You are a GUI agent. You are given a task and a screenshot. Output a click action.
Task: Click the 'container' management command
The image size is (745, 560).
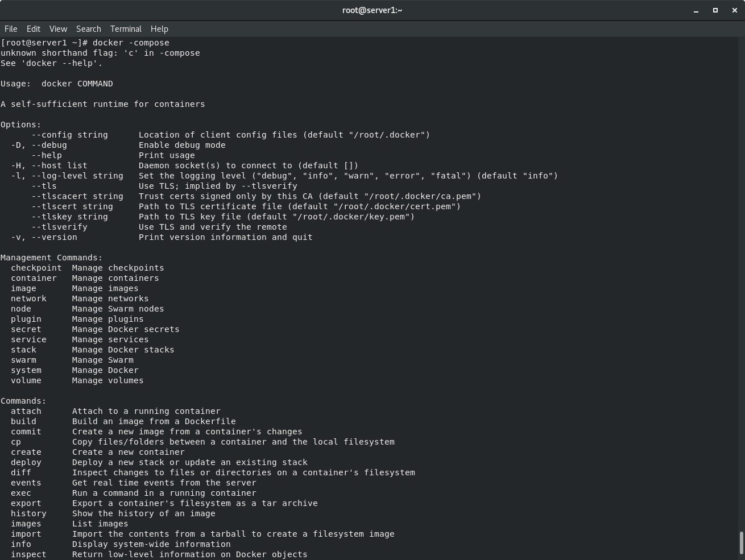click(x=34, y=278)
